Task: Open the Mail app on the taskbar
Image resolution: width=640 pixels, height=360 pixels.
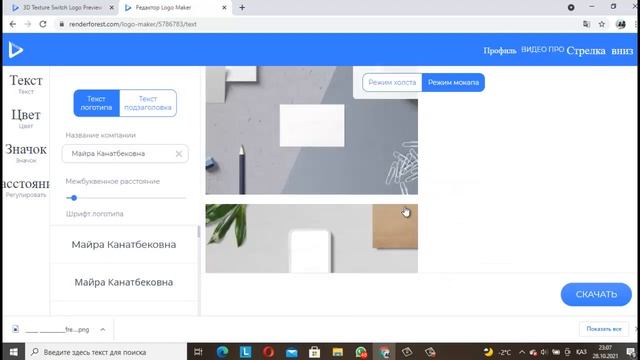Action: (291, 352)
